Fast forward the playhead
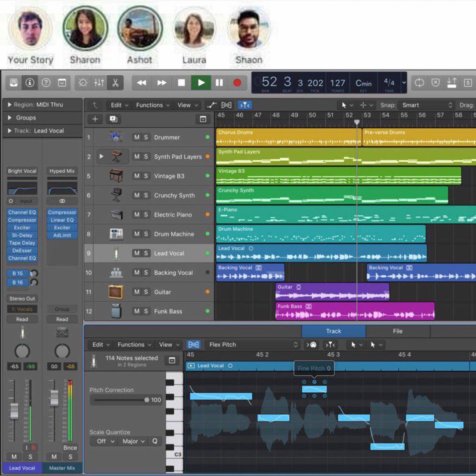This screenshot has width=476, height=476. 161,83
